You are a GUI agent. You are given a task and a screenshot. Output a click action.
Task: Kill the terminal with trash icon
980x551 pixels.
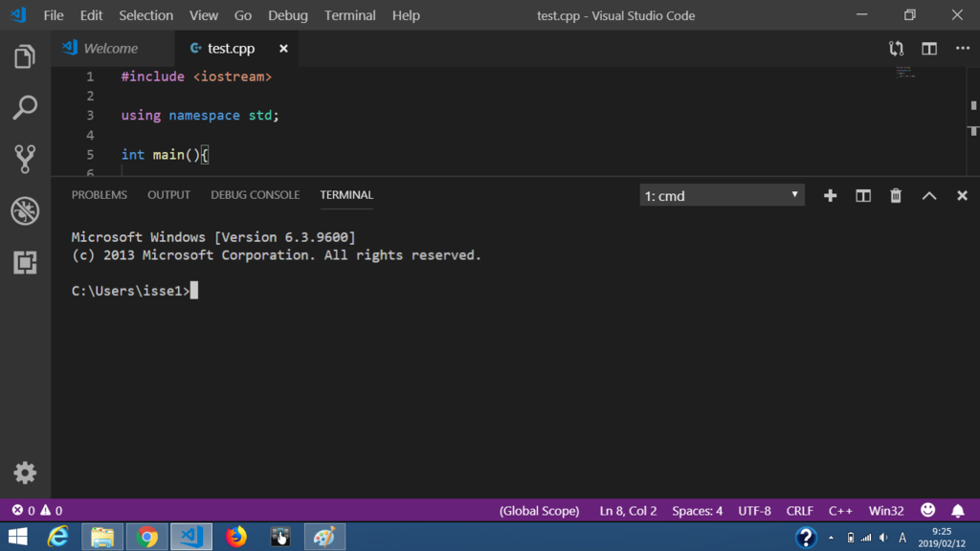coord(896,195)
